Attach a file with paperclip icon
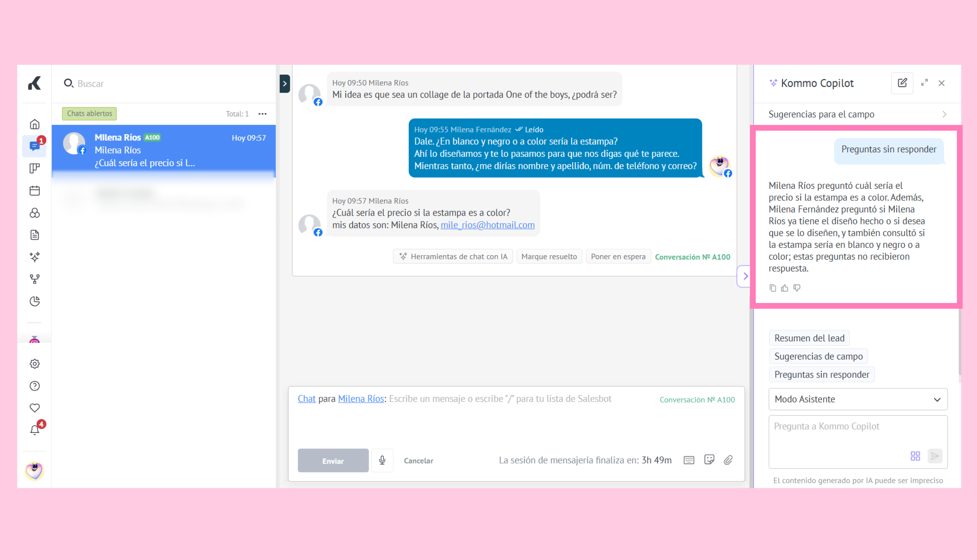Screen dimensions: 977x560 pyautogui.click(x=728, y=460)
